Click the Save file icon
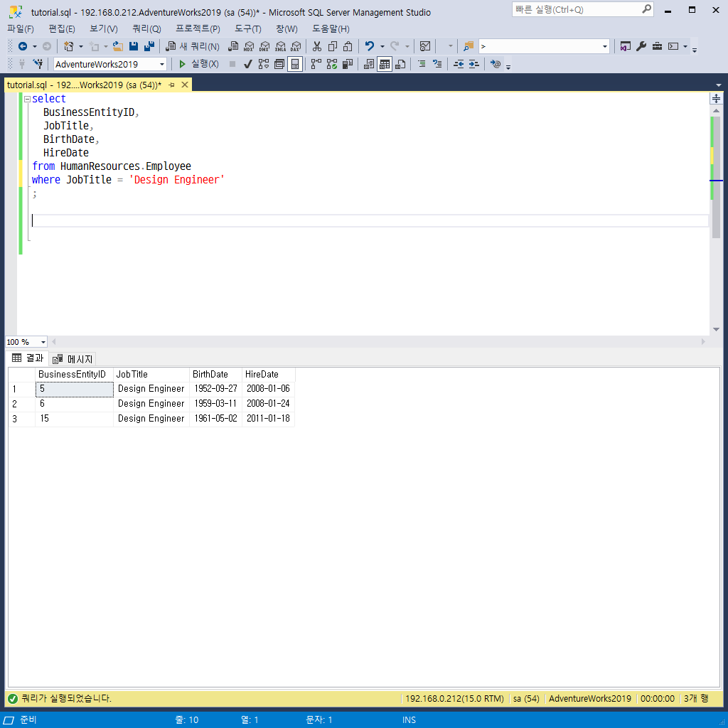Viewport: 728px width, 728px height. 134,46
